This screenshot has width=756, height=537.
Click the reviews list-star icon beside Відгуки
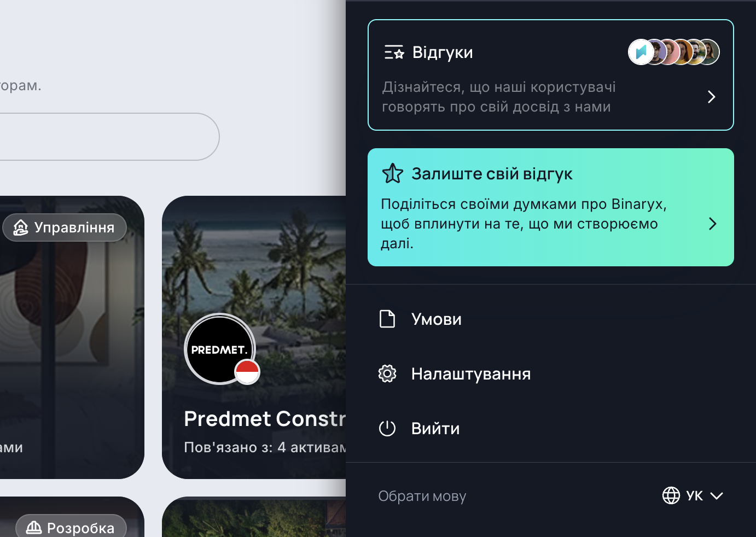click(x=394, y=52)
